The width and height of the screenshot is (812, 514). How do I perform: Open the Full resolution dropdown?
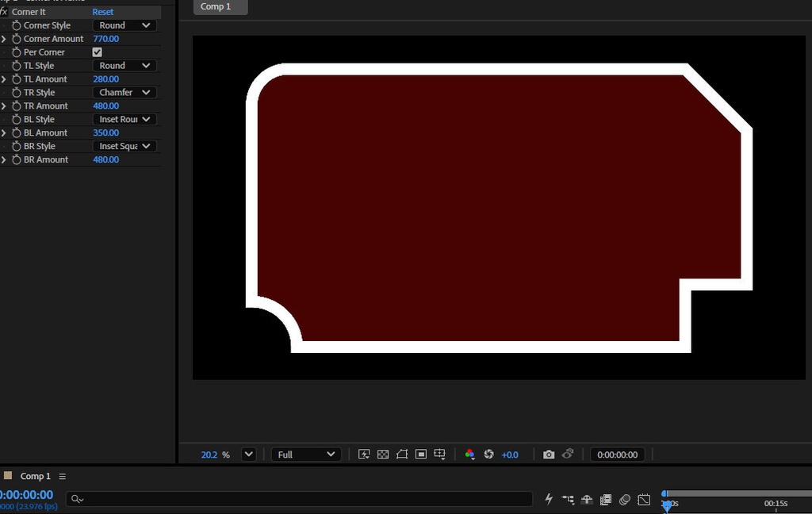306,455
